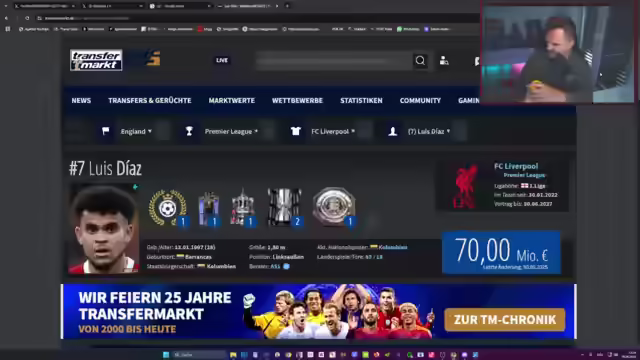Click the Liverpool club crest
Screen dimensions: 640x360
465,186
